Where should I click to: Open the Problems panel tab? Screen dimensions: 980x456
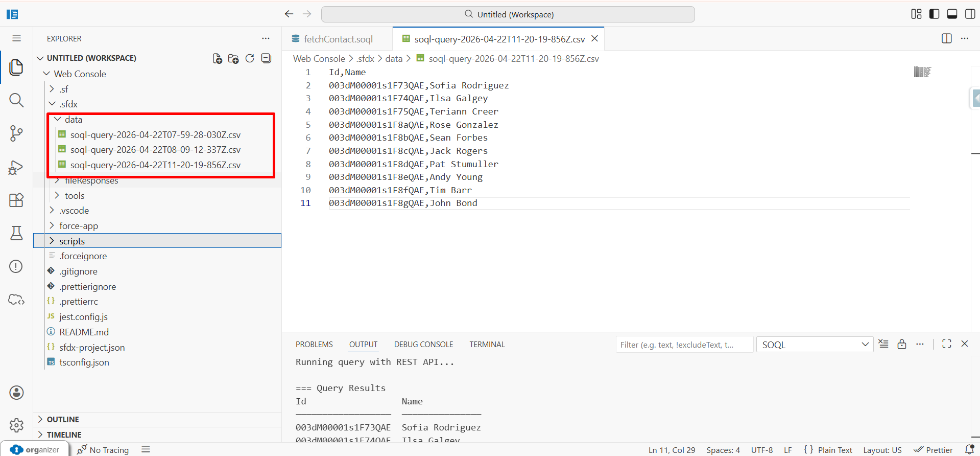point(314,345)
